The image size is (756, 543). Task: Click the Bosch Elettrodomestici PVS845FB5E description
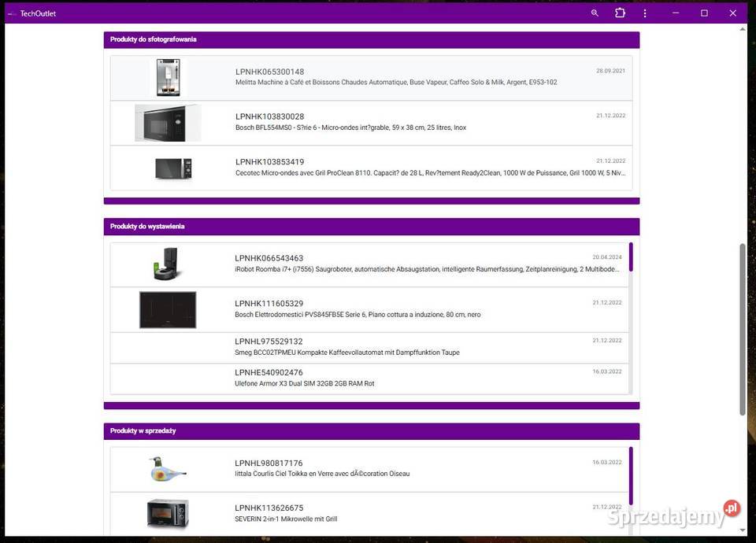coord(358,315)
